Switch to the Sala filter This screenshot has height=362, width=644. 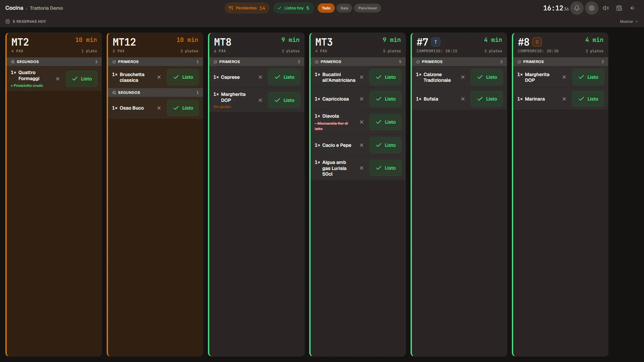coord(344,8)
